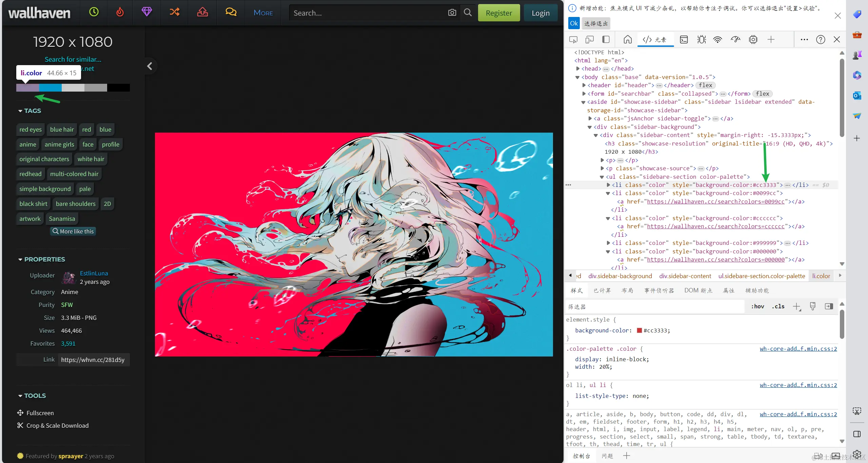
Task: Toggle the :hov pseudo-class panel
Action: coord(757,306)
